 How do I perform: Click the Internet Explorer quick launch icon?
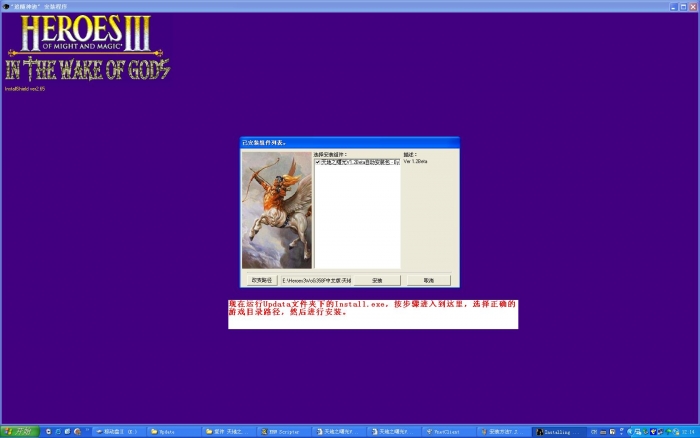pyautogui.click(x=58, y=432)
